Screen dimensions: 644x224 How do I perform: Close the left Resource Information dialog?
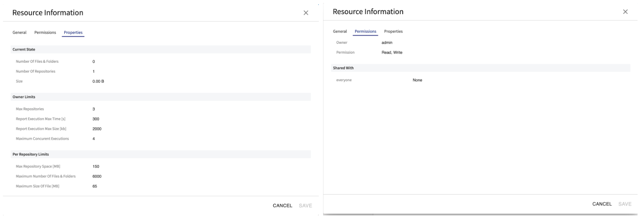(x=306, y=13)
